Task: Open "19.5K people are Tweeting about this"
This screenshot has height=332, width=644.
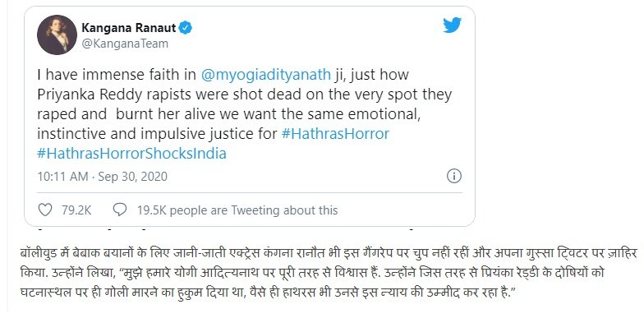Action: (238, 210)
